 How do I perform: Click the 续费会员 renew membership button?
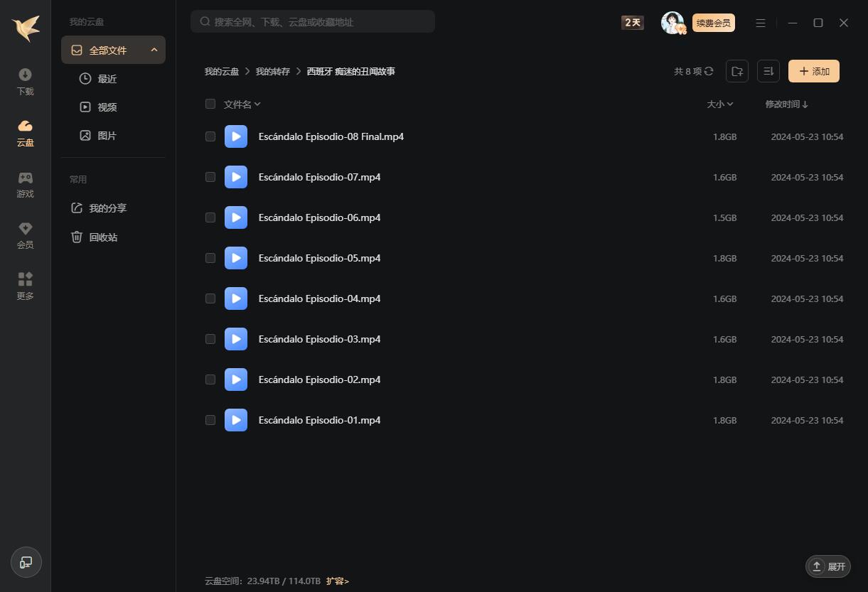[713, 23]
